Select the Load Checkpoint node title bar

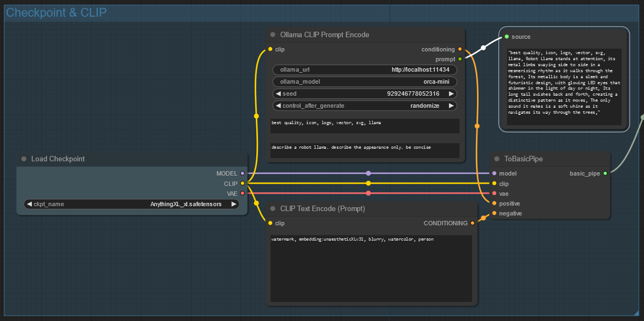(x=132, y=159)
